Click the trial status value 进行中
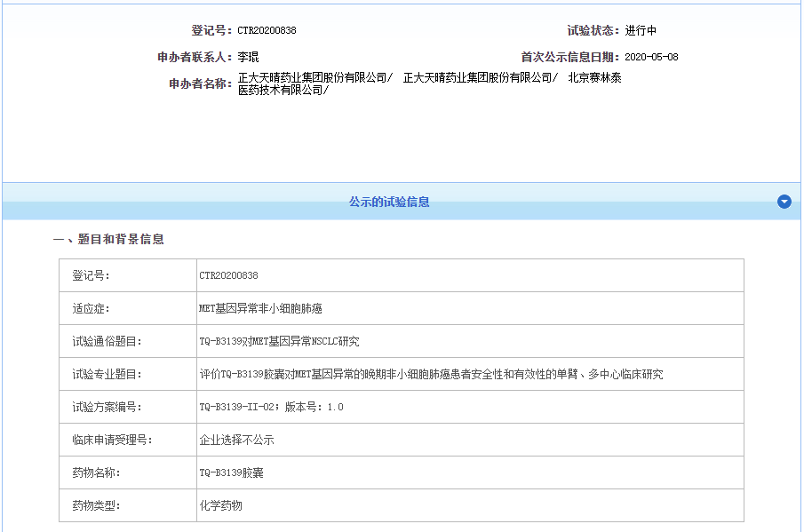The width and height of the screenshot is (804, 532). 641,31
